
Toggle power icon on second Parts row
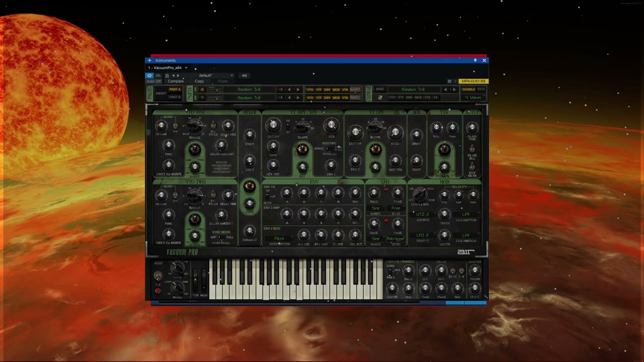203,98
